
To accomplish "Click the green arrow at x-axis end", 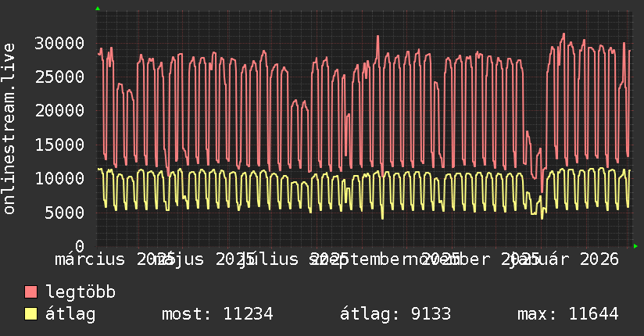I will [x=635, y=246].
